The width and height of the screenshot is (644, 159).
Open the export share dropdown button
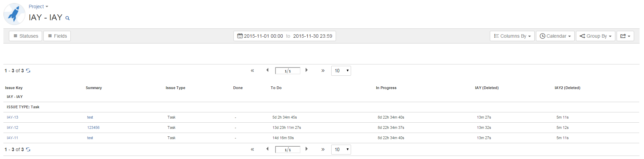[625, 36]
